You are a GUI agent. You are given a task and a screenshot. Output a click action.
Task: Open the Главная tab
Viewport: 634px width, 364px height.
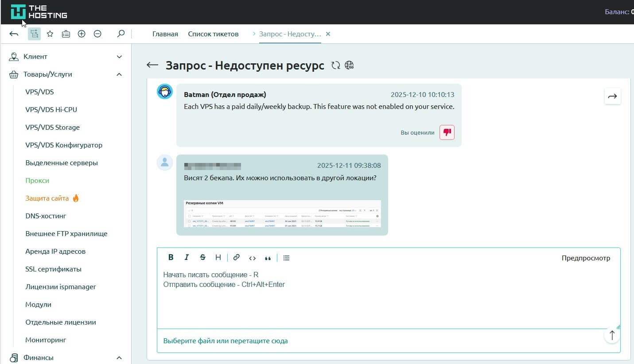tap(165, 34)
